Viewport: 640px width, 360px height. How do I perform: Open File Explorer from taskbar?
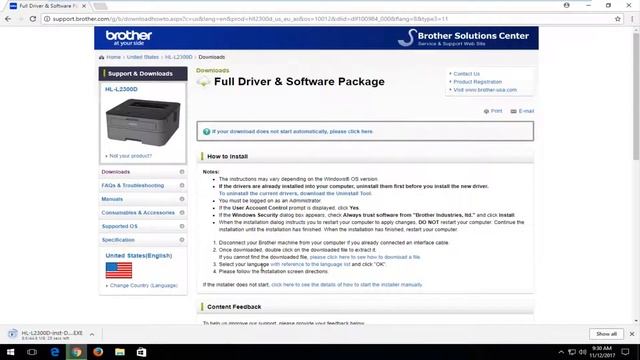120,352
